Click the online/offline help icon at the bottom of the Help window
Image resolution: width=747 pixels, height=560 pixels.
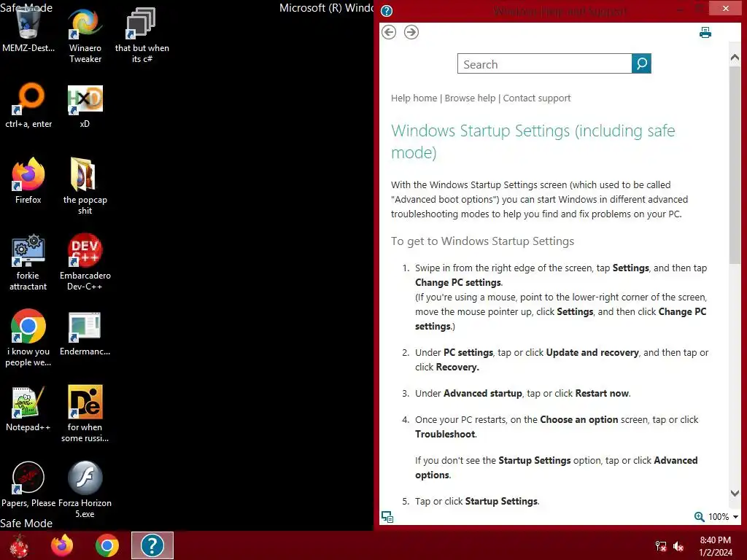point(387,517)
